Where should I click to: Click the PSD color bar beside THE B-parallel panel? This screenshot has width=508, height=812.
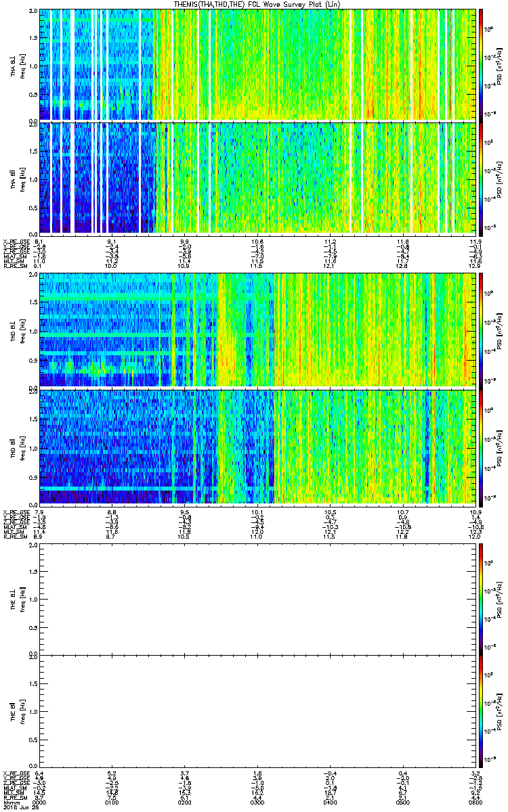481,712
